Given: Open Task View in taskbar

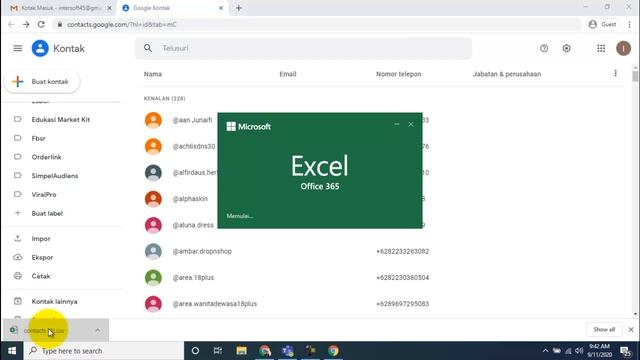Looking at the screenshot, I should [218, 351].
